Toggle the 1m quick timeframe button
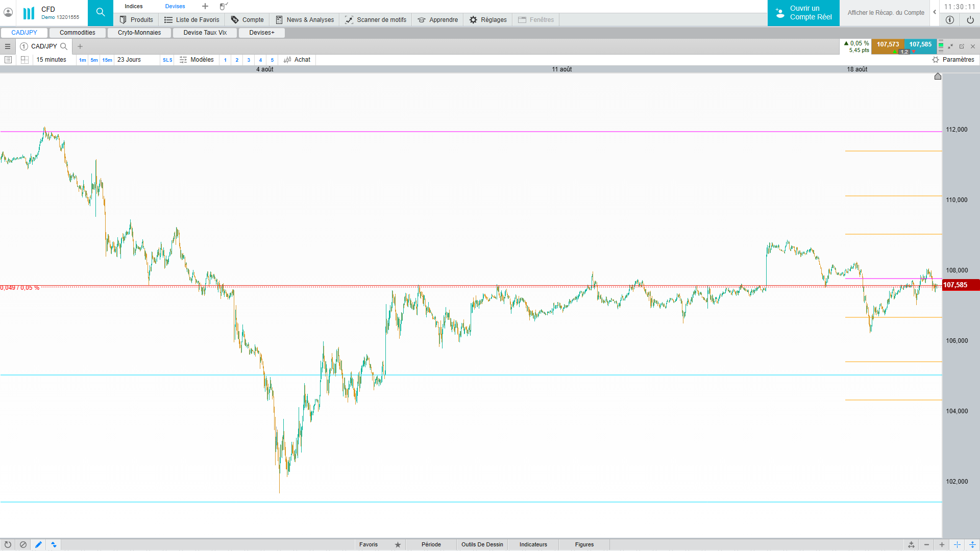 pos(82,60)
